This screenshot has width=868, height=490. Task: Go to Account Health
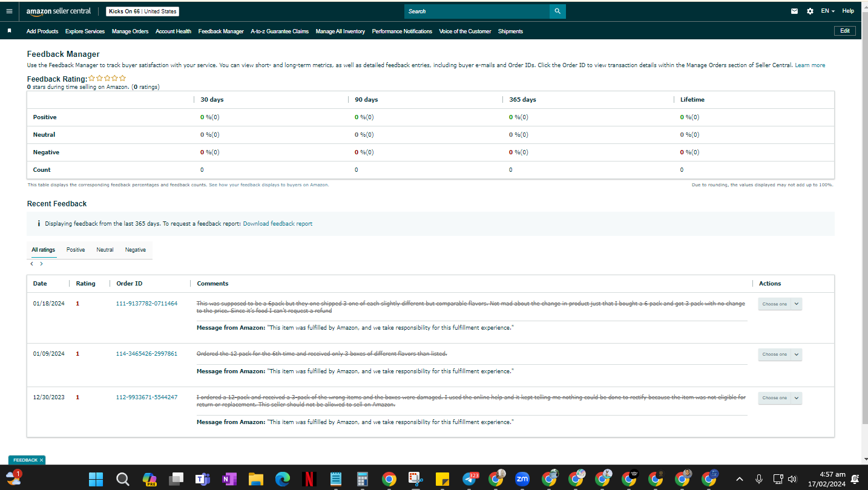[173, 31]
